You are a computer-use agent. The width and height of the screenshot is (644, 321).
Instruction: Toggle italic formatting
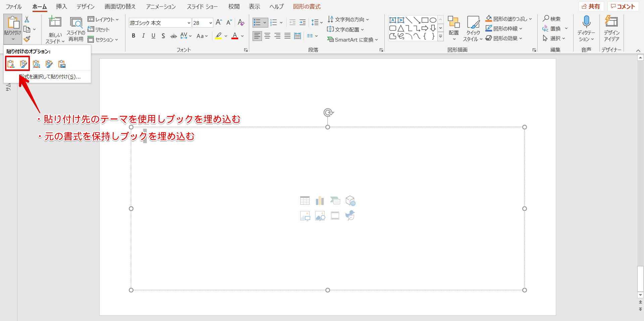point(144,36)
